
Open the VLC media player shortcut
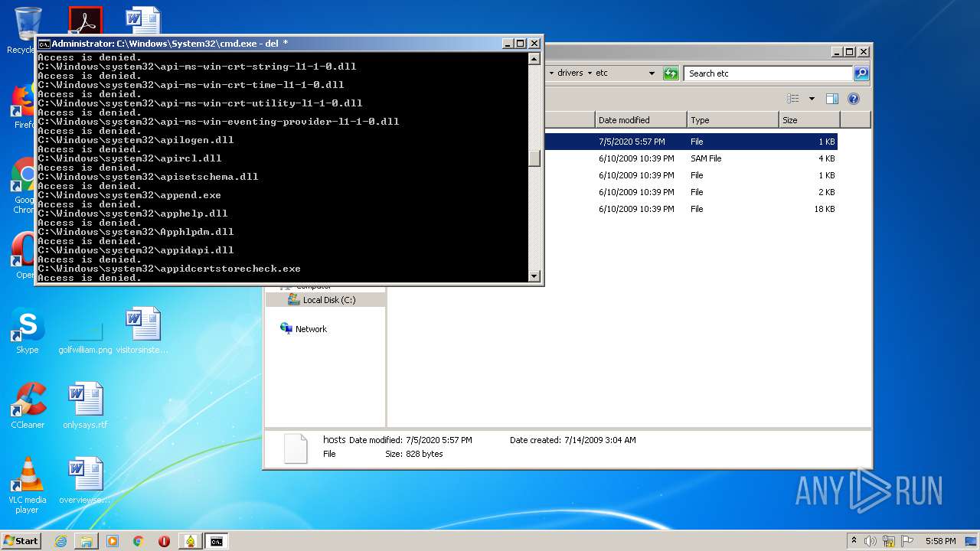[x=28, y=485]
